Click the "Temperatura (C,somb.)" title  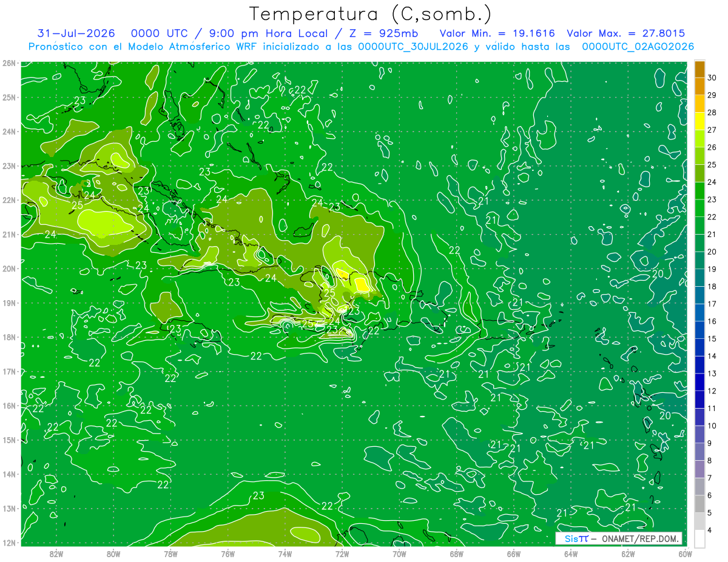[370, 14]
